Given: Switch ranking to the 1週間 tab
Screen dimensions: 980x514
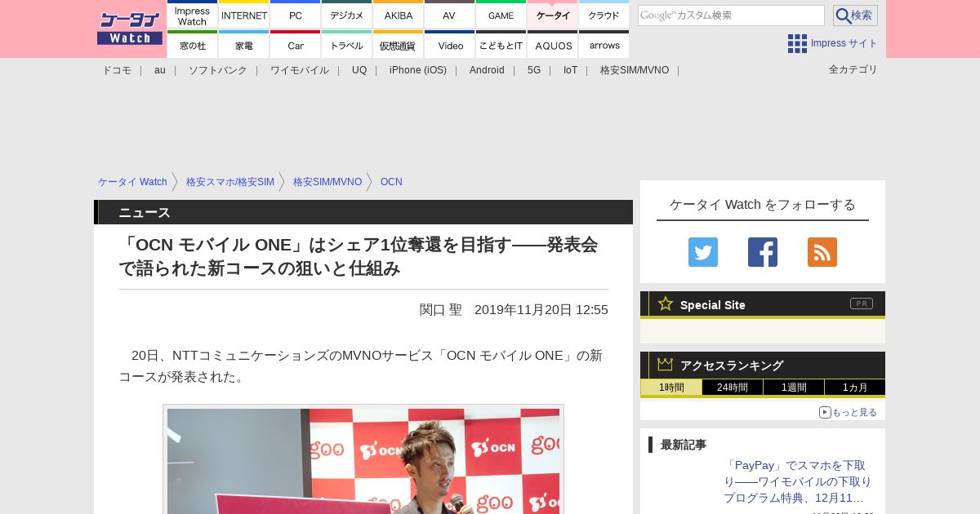Looking at the screenshot, I should pyautogui.click(x=794, y=388).
